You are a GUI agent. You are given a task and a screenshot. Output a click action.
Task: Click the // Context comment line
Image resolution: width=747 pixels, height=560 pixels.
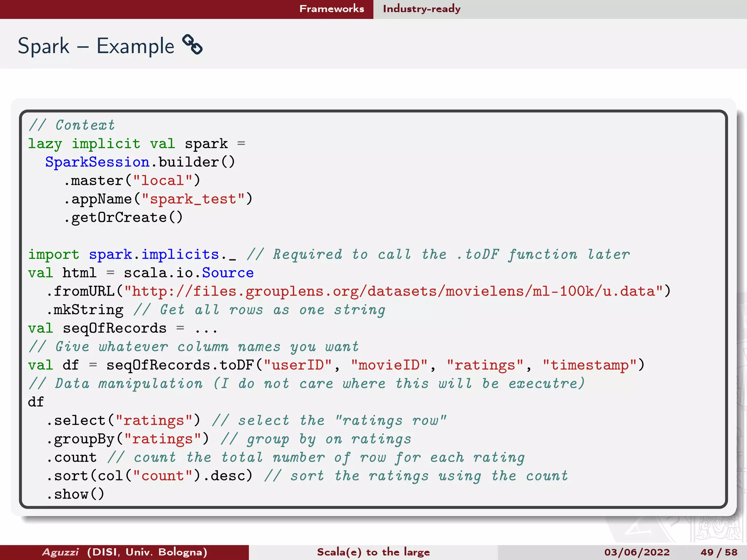point(71,125)
